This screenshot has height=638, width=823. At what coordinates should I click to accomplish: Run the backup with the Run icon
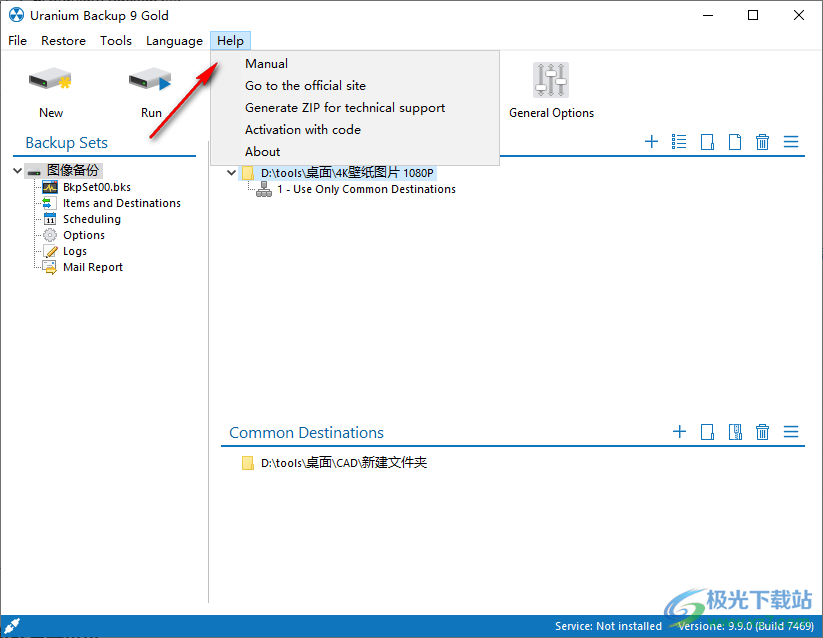(x=151, y=80)
